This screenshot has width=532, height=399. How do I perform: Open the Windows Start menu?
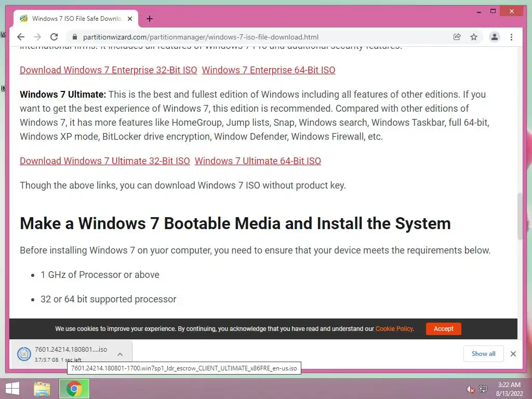click(x=12, y=389)
